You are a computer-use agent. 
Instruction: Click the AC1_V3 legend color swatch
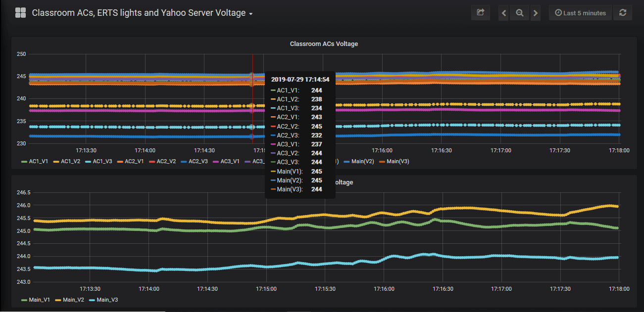[x=89, y=162]
